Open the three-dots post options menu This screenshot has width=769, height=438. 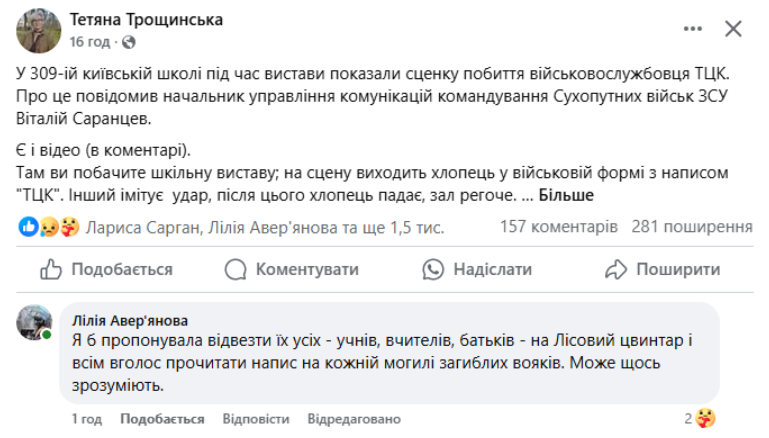(684, 29)
